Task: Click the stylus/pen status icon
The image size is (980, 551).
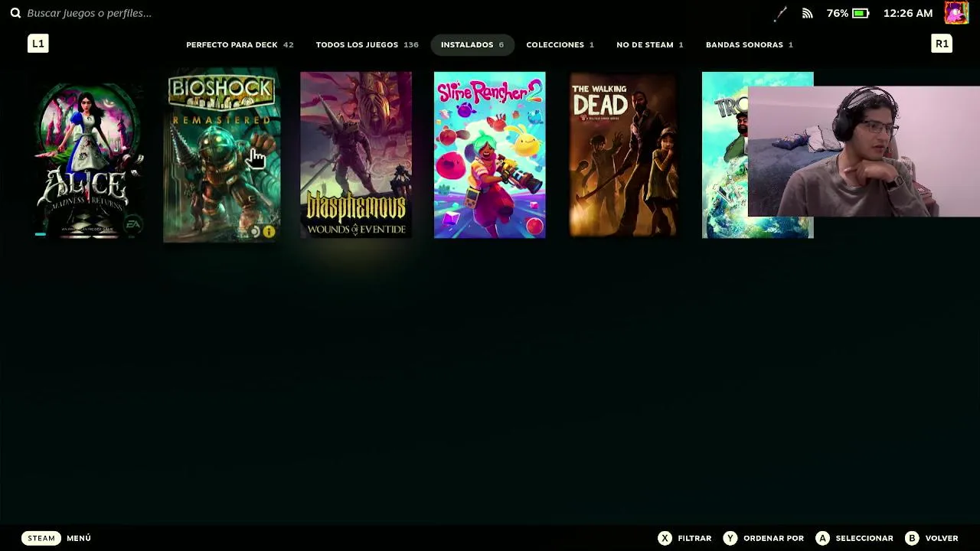Action: click(x=780, y=13)
